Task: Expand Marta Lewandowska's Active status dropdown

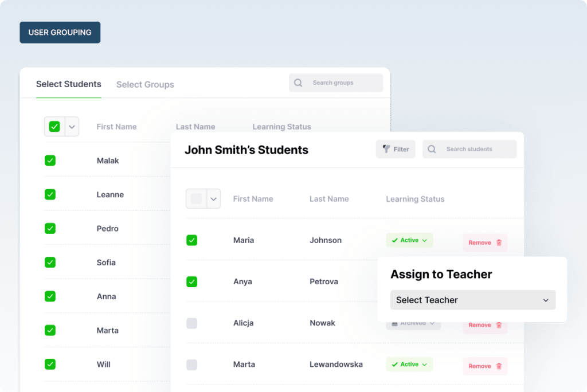Action: [x=425, y=364]
